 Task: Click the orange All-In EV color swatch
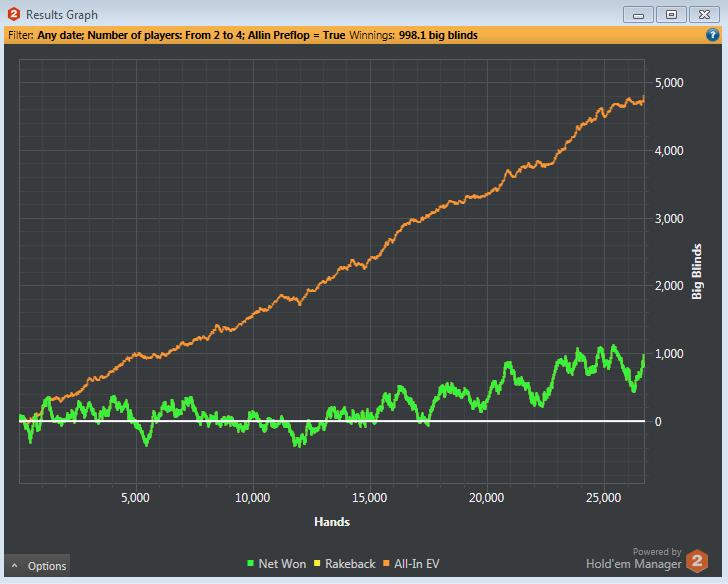[386, 564]
